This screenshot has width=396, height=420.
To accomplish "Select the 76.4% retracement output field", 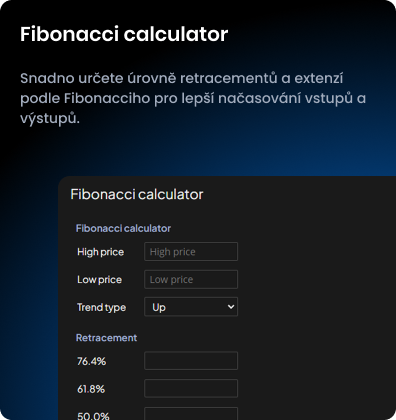I will 191,361.
